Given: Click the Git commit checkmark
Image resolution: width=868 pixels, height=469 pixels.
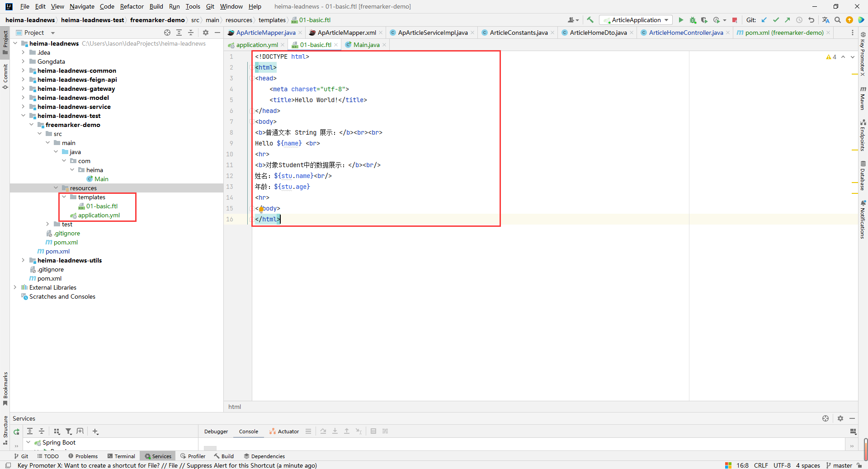Looking at the screenshot, I should pos(776,20).
